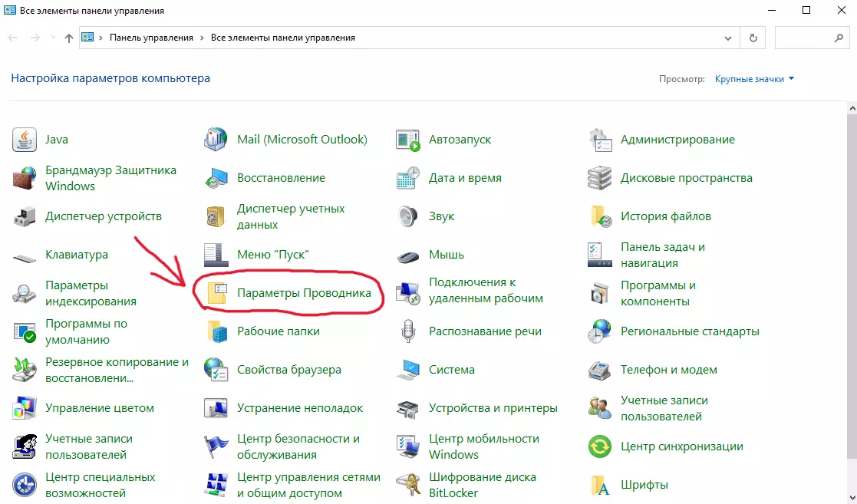Click the Брандмауэр Защитника Windows brick wall icon
This screenshot has height=504, width=857.
(24, 178)
